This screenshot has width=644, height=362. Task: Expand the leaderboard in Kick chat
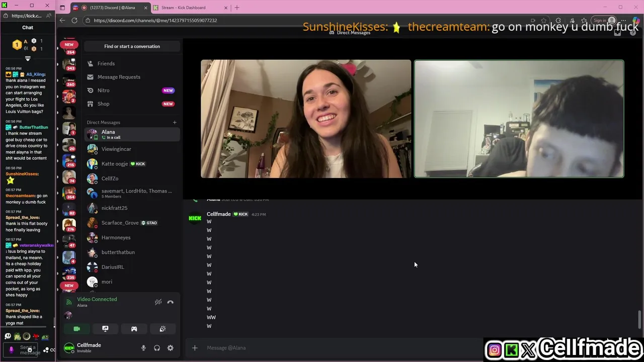[28, 59]
